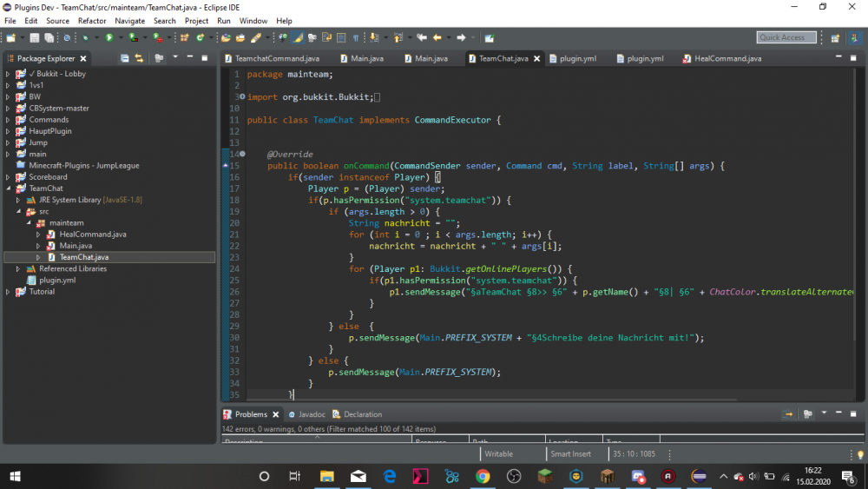The image size is (868, 489).
Task: Click the New wizard icon in toolbar
Action: point(11,37)
